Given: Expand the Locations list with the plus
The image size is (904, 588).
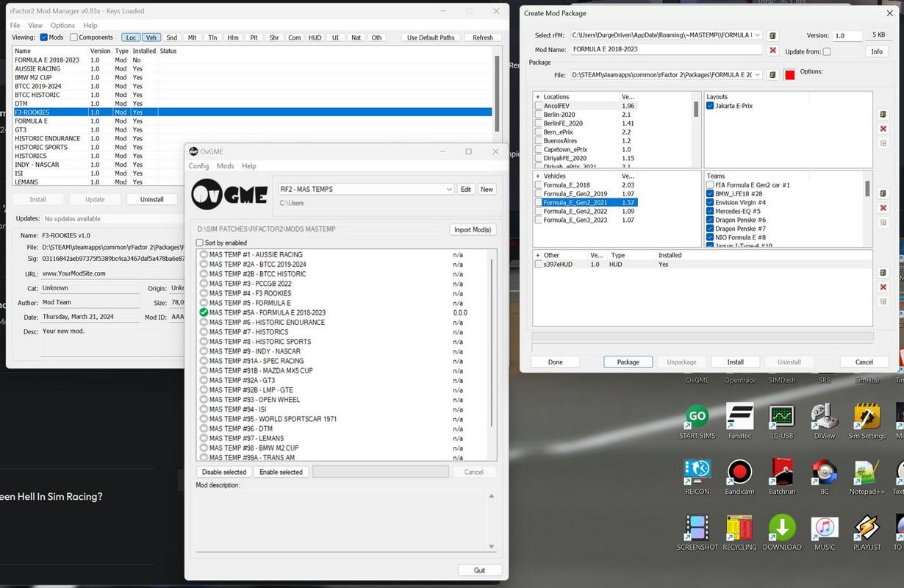Looking at the screenshot, I should click(x=538, y=97).
